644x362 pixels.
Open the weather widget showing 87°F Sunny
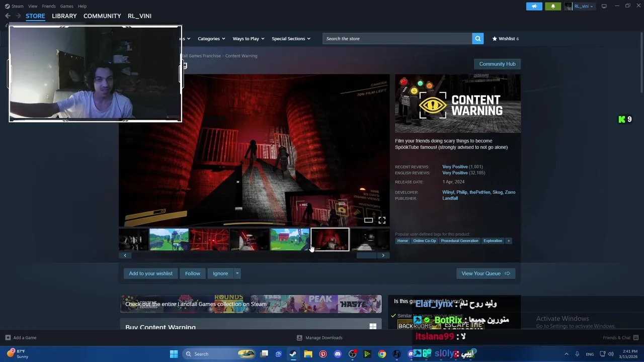tap(18, 354)
